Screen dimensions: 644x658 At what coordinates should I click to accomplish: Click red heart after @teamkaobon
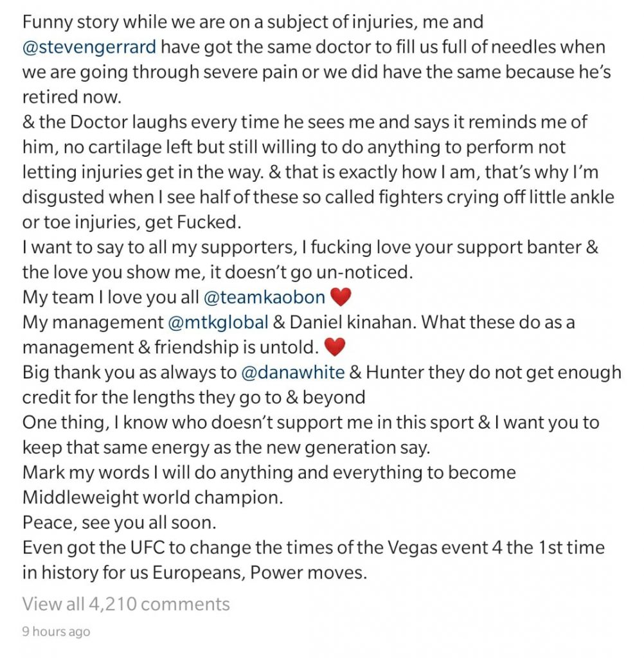[x=341, y=297]
